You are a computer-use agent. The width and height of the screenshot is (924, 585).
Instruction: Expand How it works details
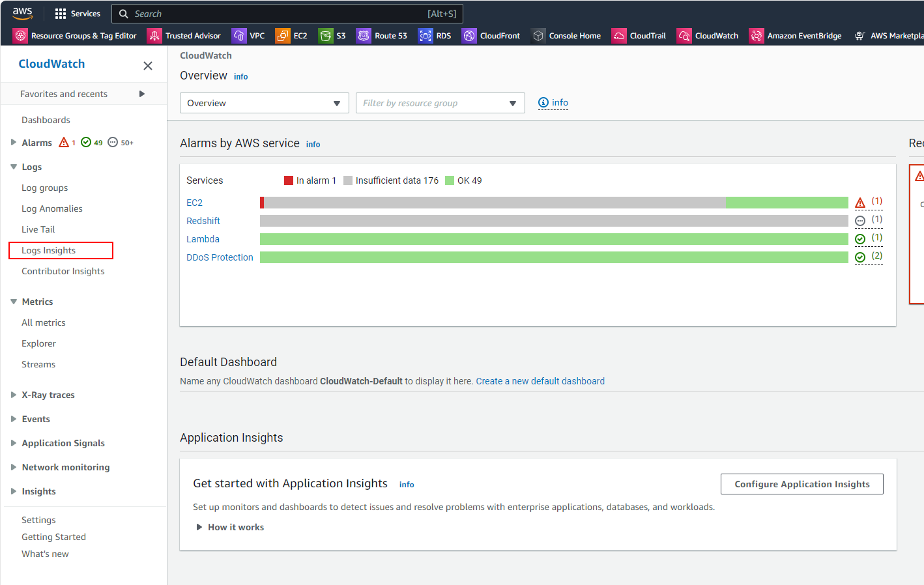click(230, 527)
